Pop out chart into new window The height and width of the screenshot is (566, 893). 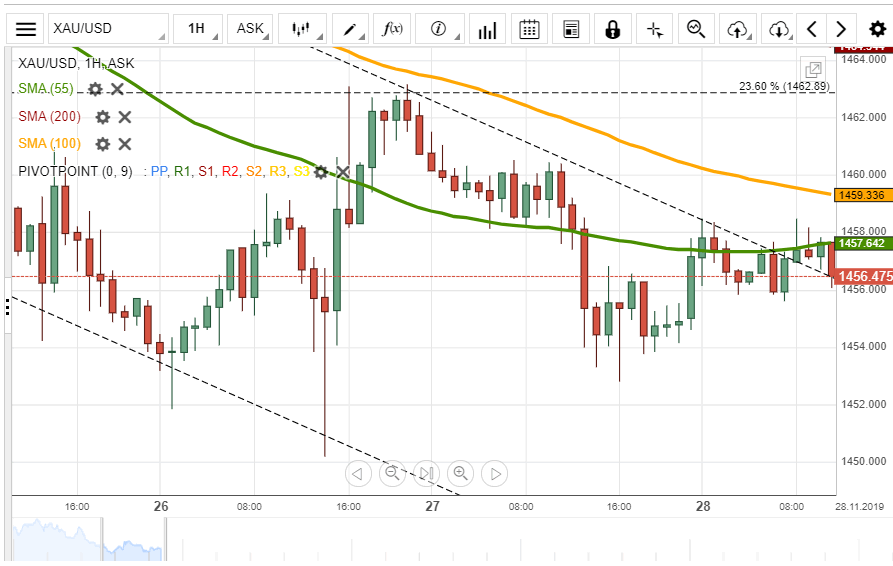point(813,70)
